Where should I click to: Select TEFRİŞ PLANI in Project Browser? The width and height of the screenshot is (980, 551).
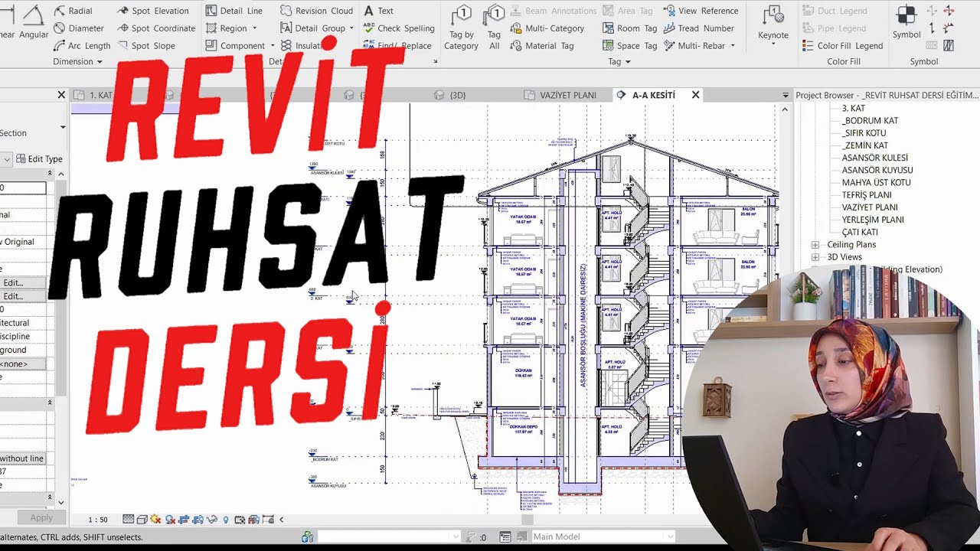[867, 195]
